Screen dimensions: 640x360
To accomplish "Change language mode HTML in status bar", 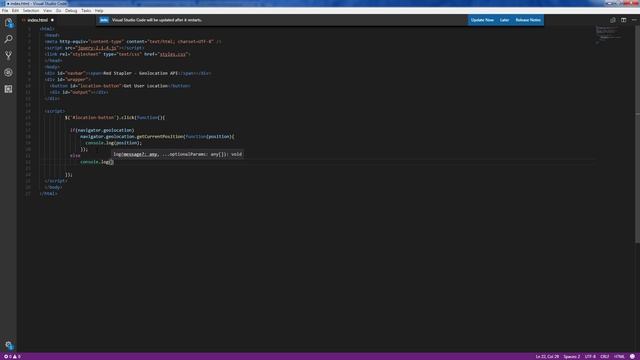I will click(619, 357).
